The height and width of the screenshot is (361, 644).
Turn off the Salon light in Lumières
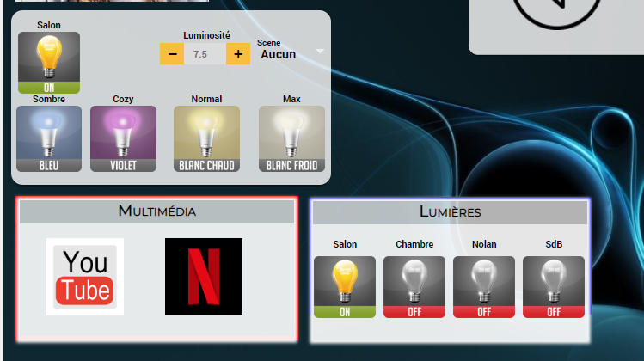click(345, 287)
